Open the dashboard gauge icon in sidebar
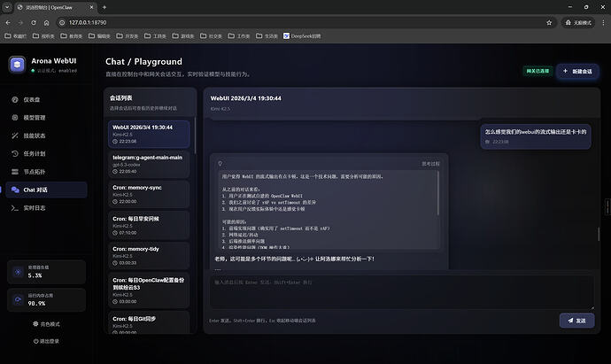The image size is (611, 364). [x=15, y=99]
